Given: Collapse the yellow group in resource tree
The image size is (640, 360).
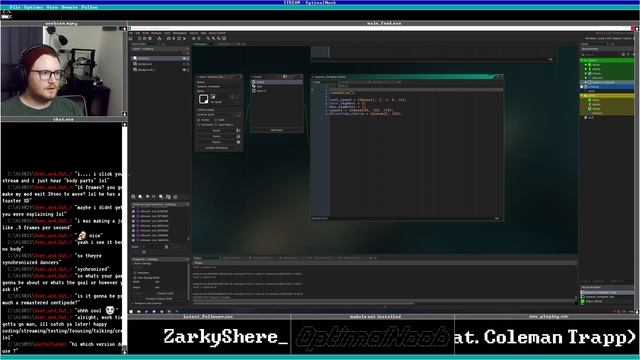Looking at the screenshot, I should [x=581, y=96].
